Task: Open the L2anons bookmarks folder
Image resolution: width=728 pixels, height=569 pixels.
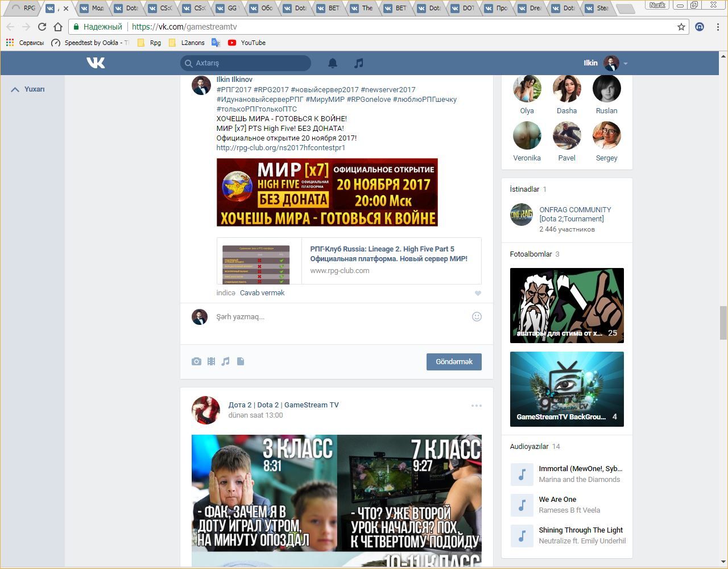Action: coord(187,43)
